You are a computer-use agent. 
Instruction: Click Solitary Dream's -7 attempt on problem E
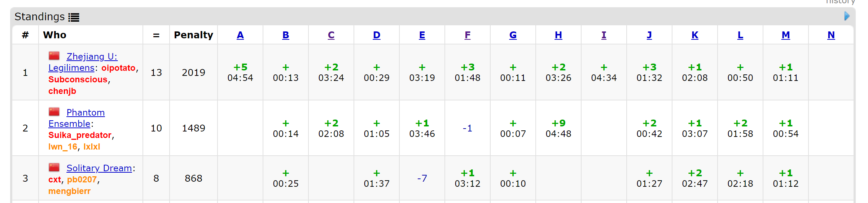coord(422,178)
